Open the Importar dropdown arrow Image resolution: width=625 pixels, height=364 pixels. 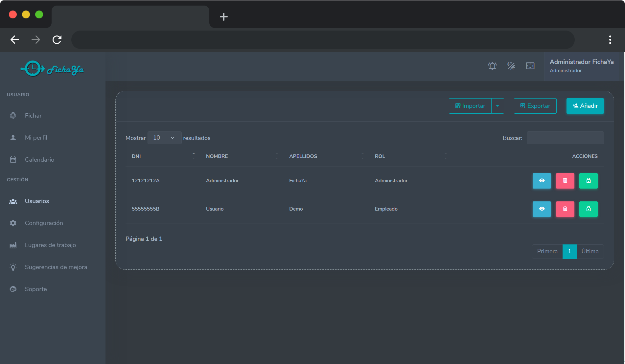498,106
